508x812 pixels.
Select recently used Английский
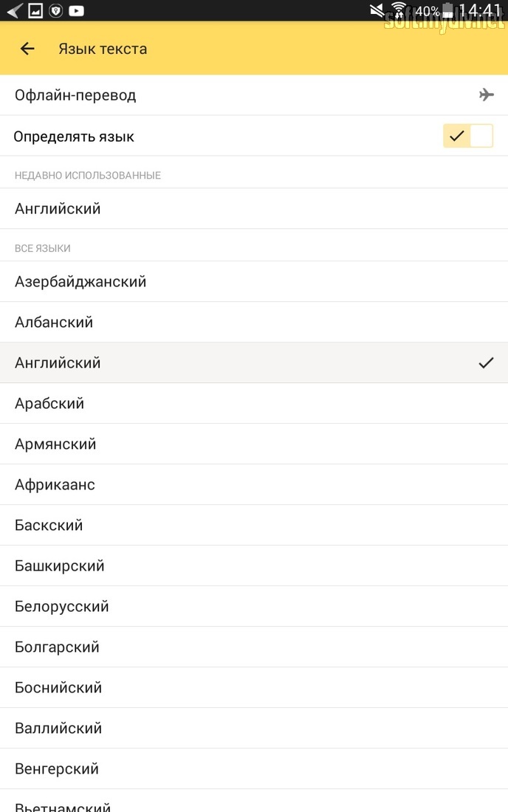coord(254,209)
